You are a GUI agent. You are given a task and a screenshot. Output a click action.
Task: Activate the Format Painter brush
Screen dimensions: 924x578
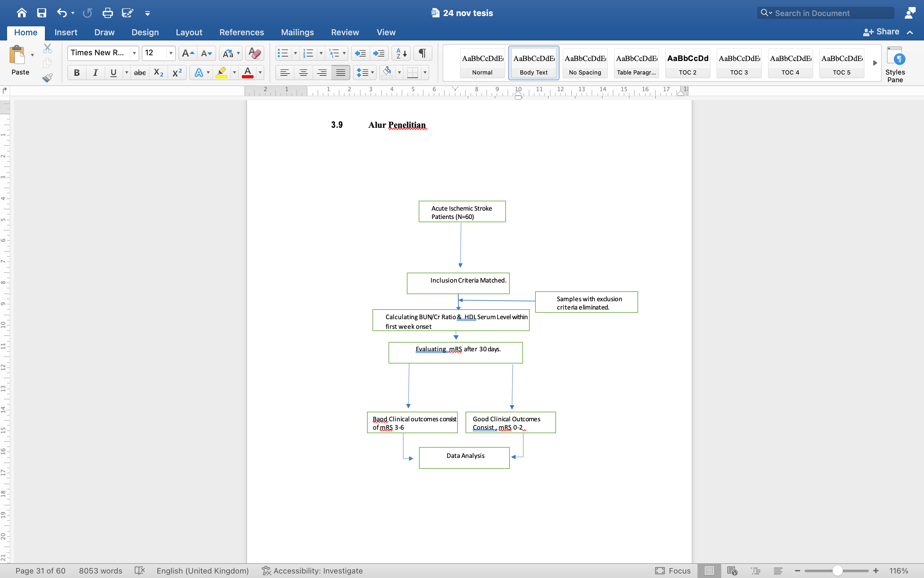pos(47,78)
